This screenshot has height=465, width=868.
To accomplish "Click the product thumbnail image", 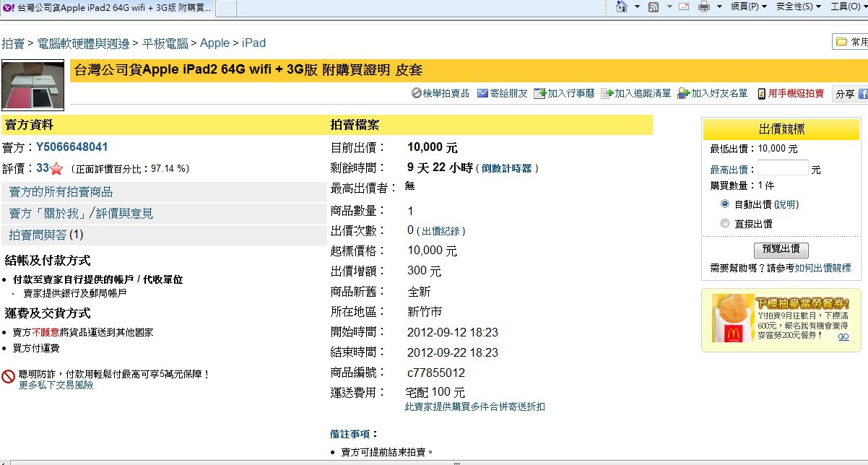I will click(x=32, y=84).
